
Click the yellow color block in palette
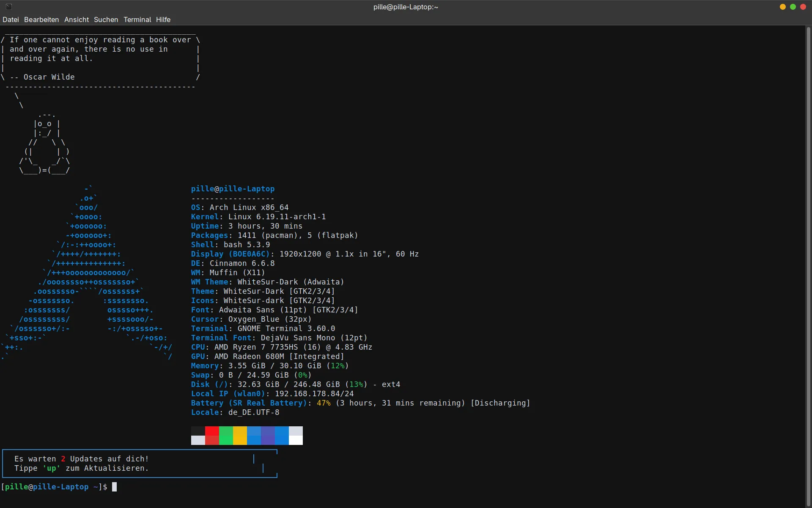pyautogui.click(x=240, y=436)
